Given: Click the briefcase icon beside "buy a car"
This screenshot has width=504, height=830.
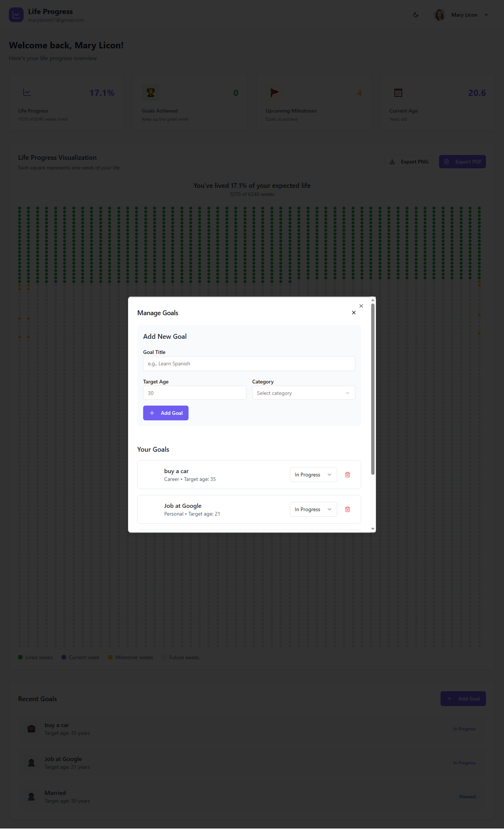Looking at the screenshot, I should coord(31,729).
